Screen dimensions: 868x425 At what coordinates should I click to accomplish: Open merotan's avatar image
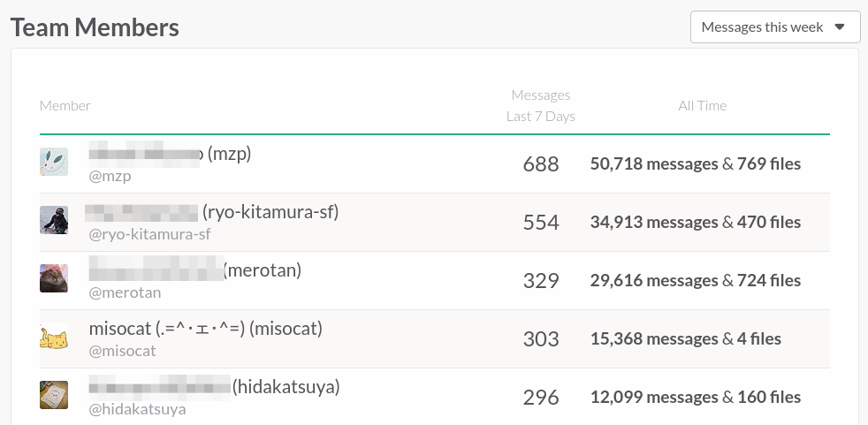click(54, 278)
